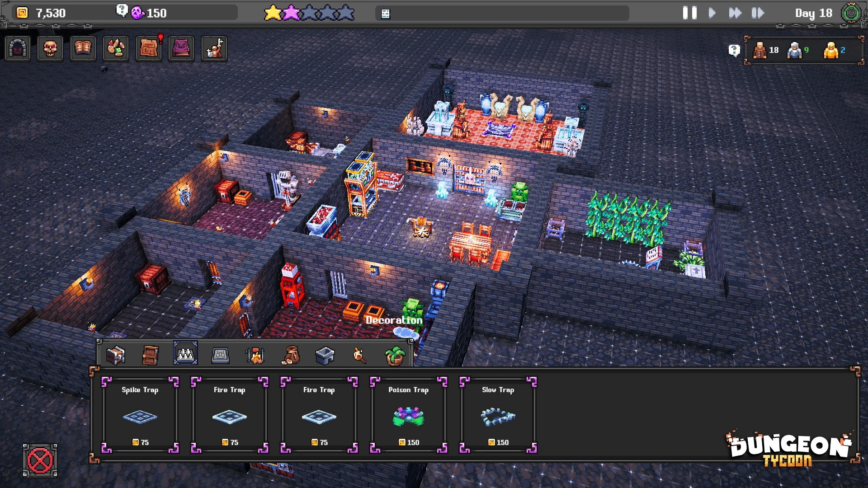Click the red cancel build icon
The width and height of the screenshot is (868, 488).
pyautogui.click(x=40, y=460)
